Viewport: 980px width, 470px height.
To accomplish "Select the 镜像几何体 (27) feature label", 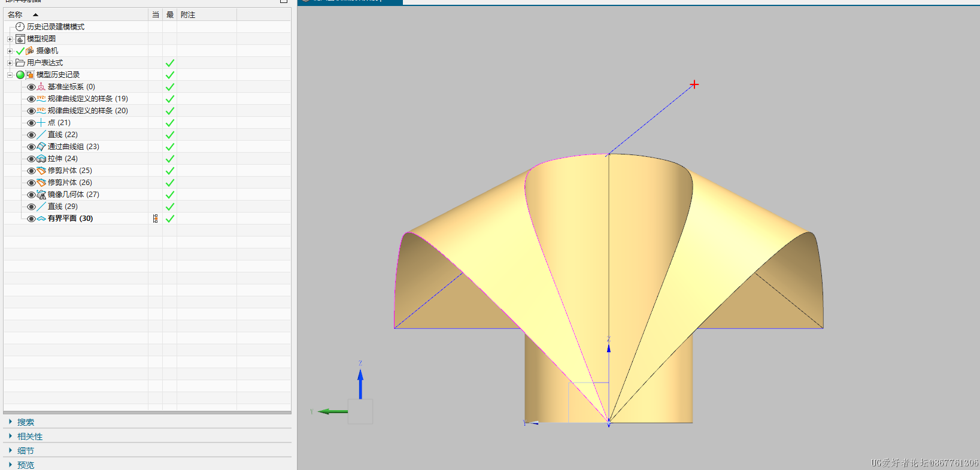I will [x=74, y=195].
